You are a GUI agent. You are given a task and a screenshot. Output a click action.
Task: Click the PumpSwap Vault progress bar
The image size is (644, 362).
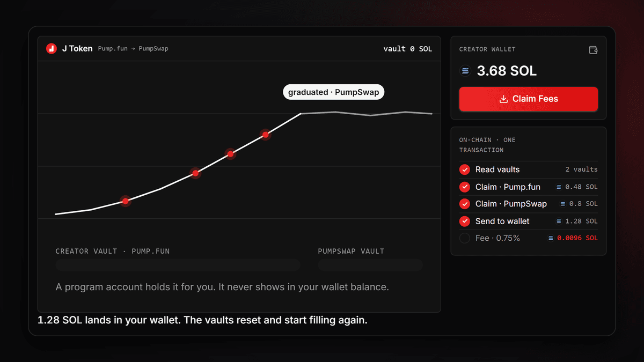pyautogui.click(x=370, y=265)
